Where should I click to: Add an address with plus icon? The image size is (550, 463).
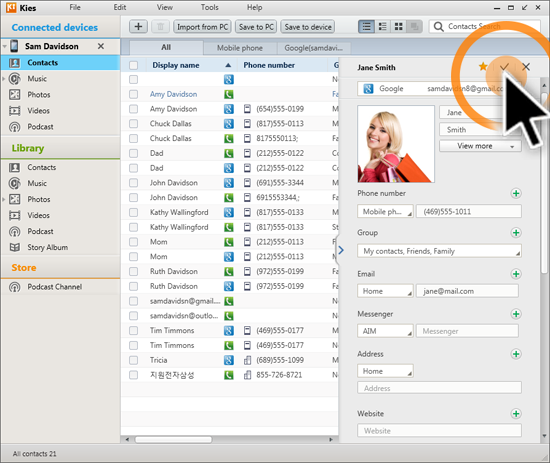pos(516,354)
